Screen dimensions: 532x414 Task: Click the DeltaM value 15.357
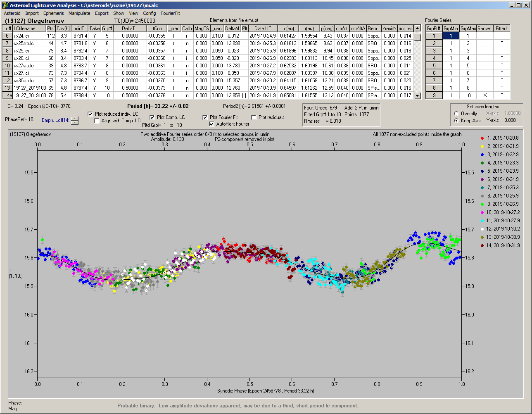pos(233,81)
